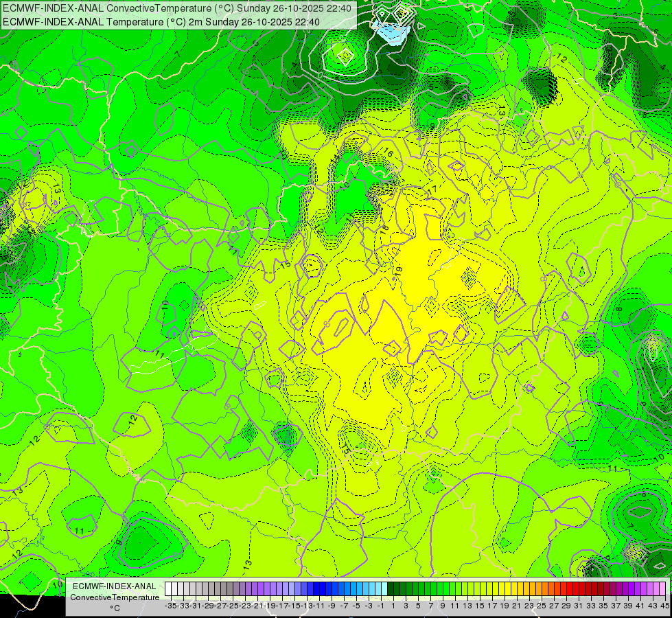Image resolution: width=672 pixels, height=618 pixels.
Task: Select the pink swatch above 45 in legend
Action: (662, 588)
